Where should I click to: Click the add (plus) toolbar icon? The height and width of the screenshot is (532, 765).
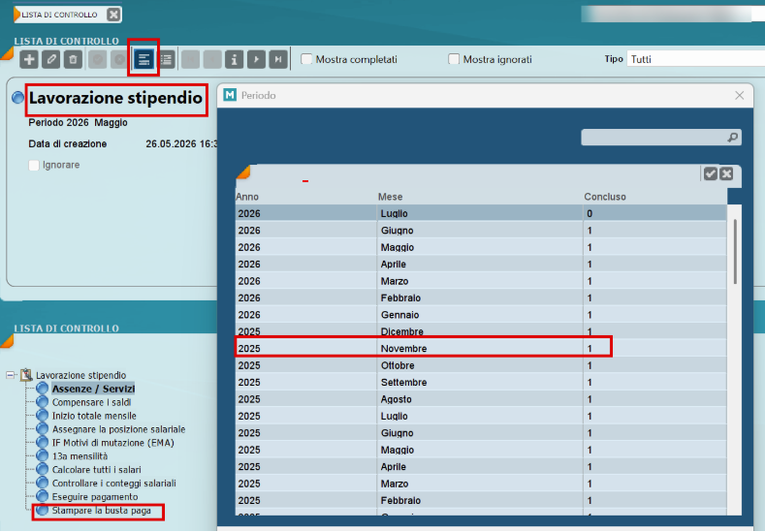[29, 59]
